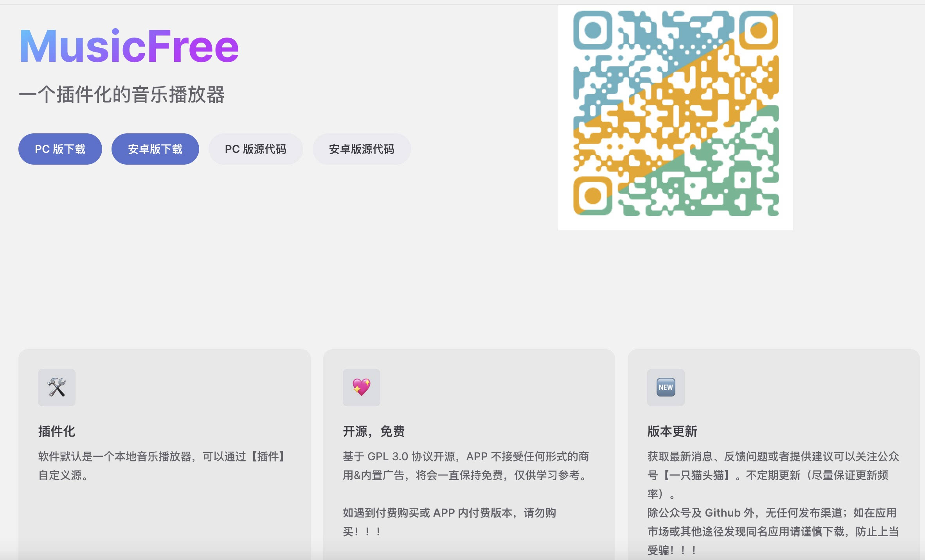Viewport: 925px width, 560px height.
Task: Select the 插件化 card heading
Action: tap(57, 431)
